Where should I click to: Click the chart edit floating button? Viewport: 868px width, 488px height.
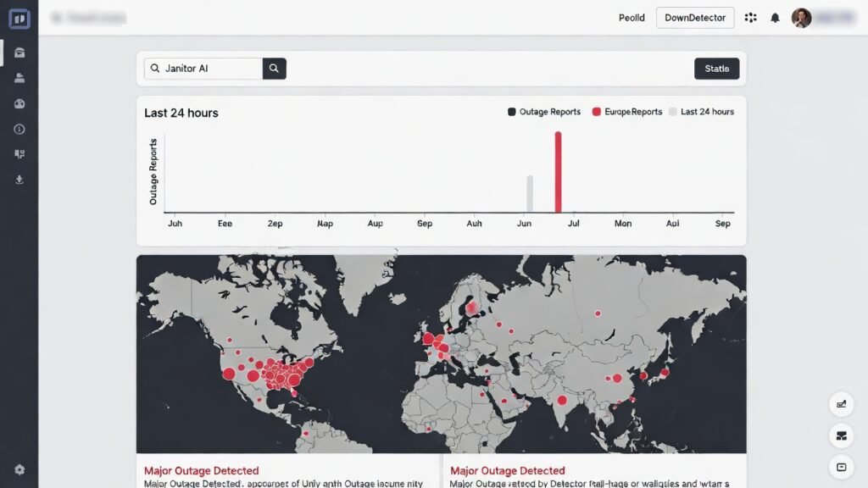(x=841, y=404)
